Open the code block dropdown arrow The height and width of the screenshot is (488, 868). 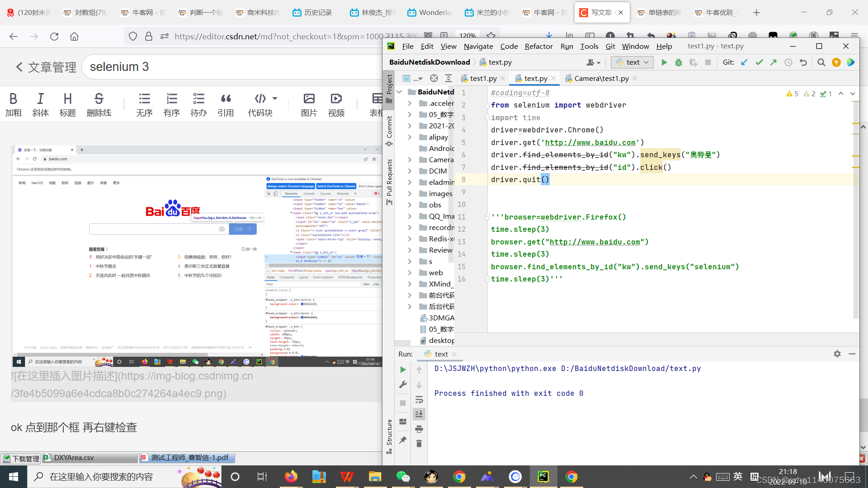(x=275, y=98)
